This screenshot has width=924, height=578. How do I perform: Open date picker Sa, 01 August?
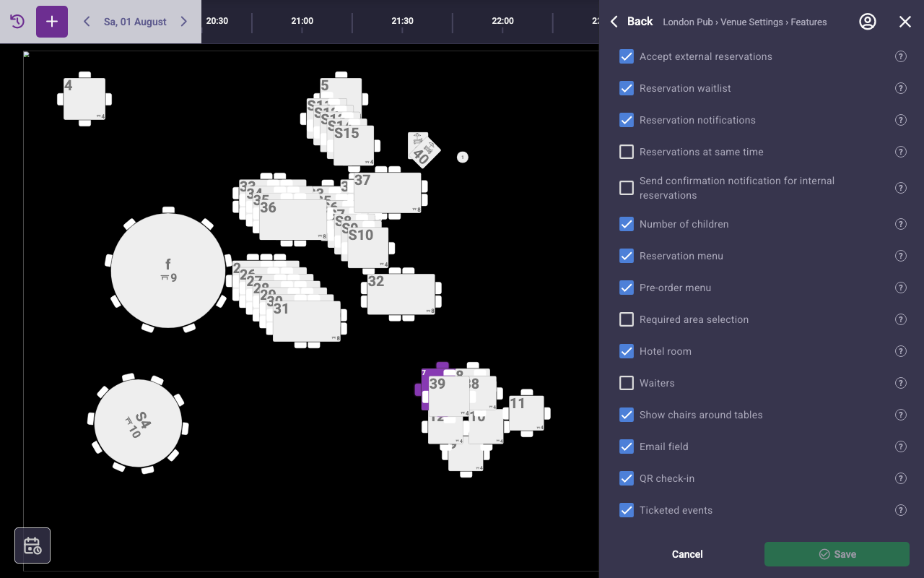135,22
